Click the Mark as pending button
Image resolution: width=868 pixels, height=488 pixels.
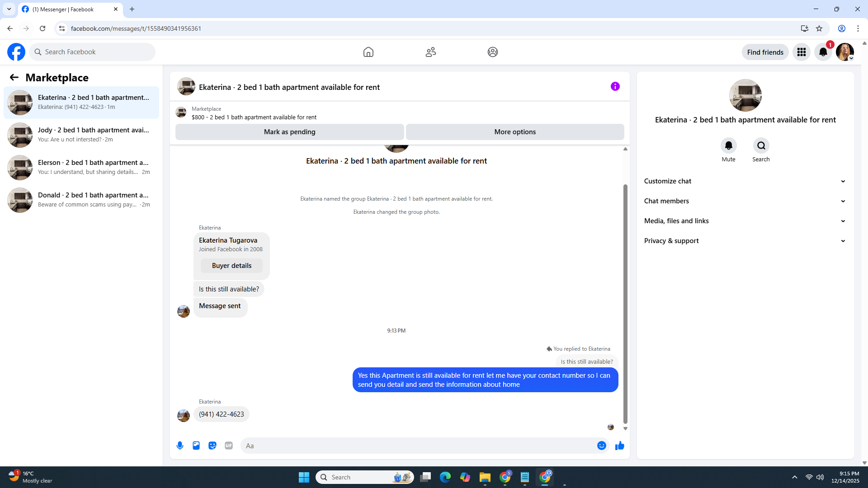point(289,132)
